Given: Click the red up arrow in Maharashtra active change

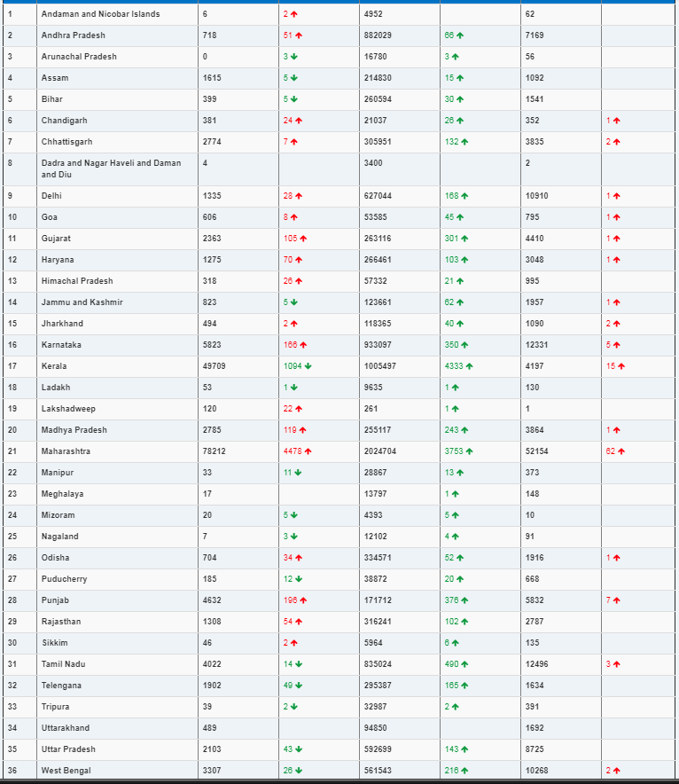Looking at the screenshot, I should (308, 451).
